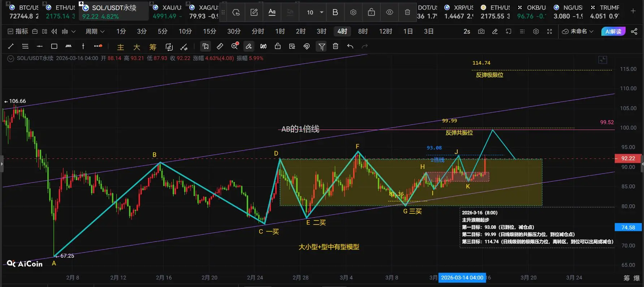Image resolution: width=644 pixels, height=287 pixels.
Task: Click the zoom-in magnifier tool
Action: pyautogui.click(x=235, y=46)
